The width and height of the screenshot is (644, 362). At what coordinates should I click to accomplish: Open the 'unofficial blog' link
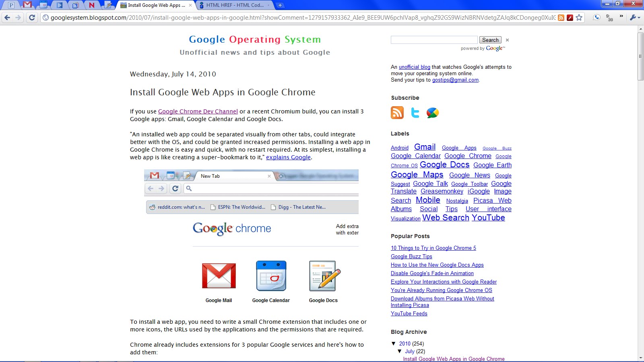415,67
